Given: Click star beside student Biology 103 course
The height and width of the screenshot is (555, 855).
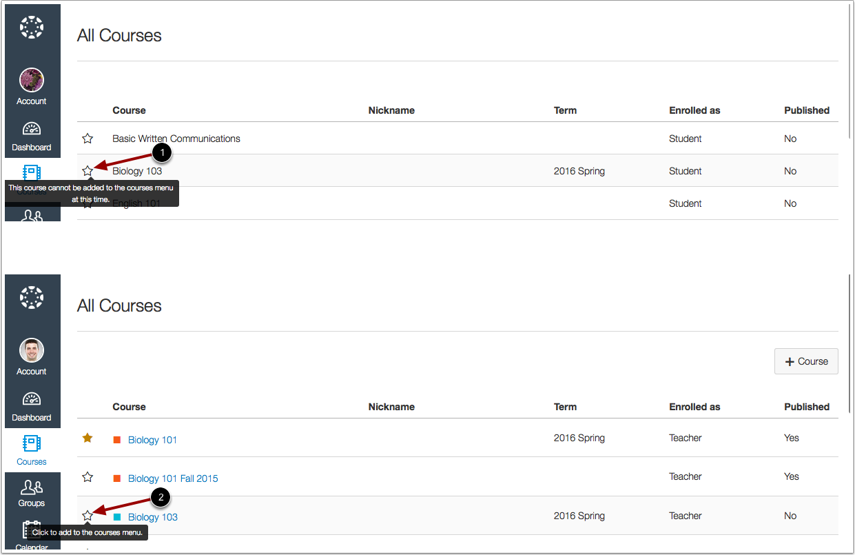Looking at the screenshot, I should click(x=87, y=171).
